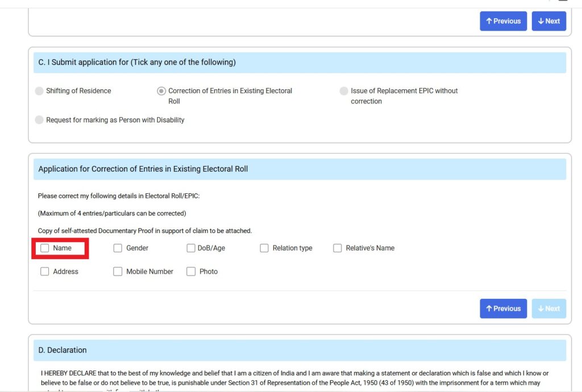Click the Application for Correction of Entries header

click(x=143, y=169)
